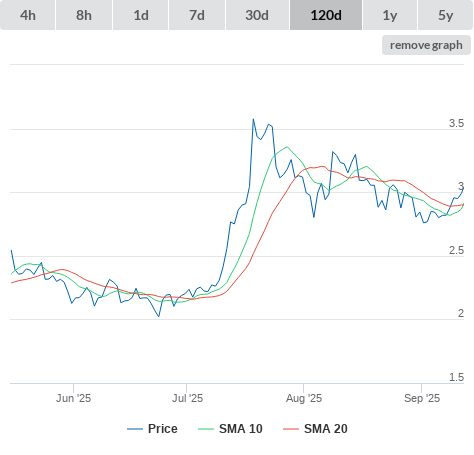
Task: Select the 4h time range tab
Action: 28,15
